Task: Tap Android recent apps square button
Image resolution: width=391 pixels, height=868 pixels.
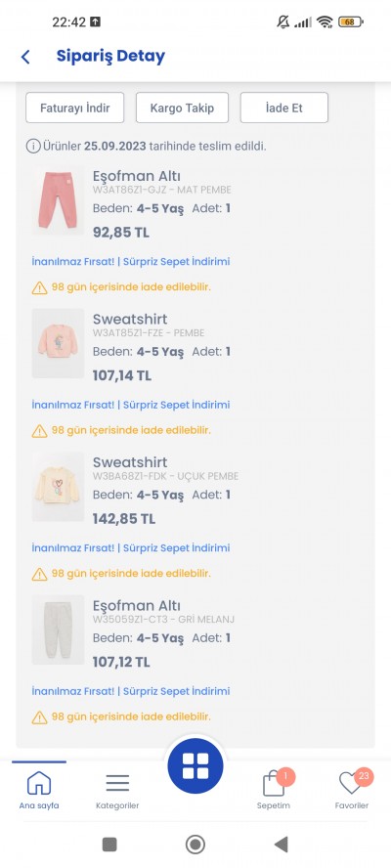Action: (x=109, y=845)
